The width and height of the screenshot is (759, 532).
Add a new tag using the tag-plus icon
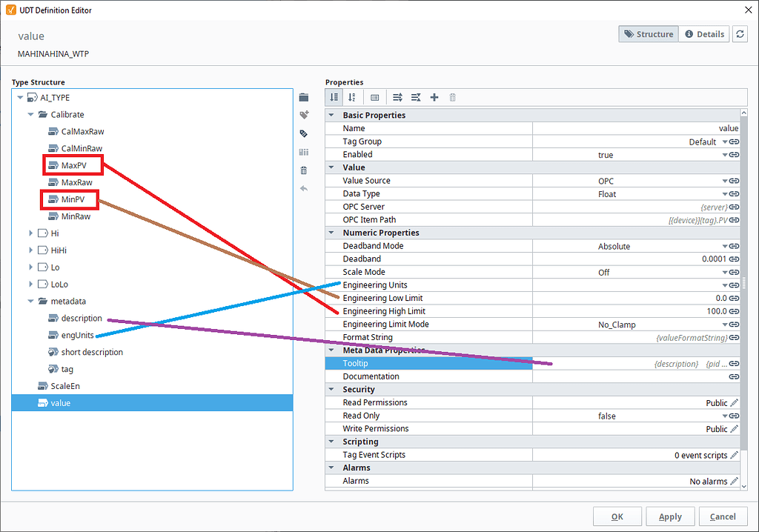point(304,115)
